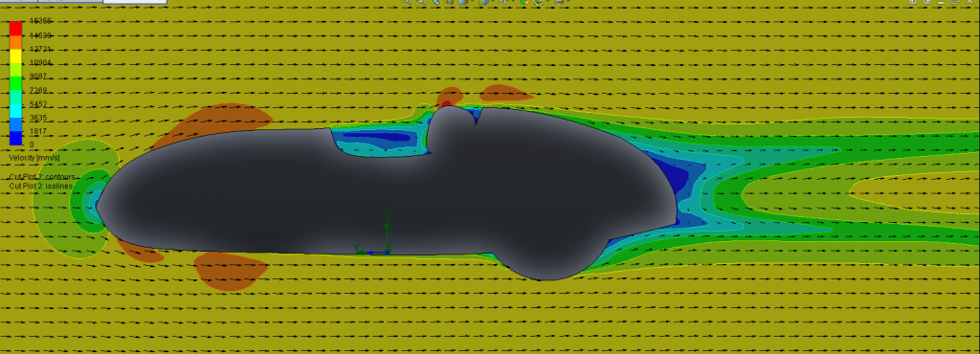Expand the View Settings dropdown arrow
Image resolution: width=980 pixels, height=354 pixels.
tap(568, 1)
